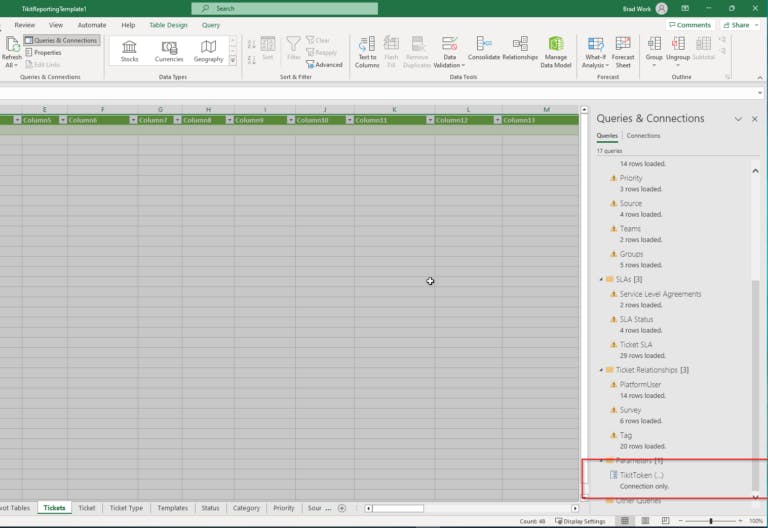The image size is (768, 528).
Task: Collapse the Ticket Relationships group
Action: [601, 370]
